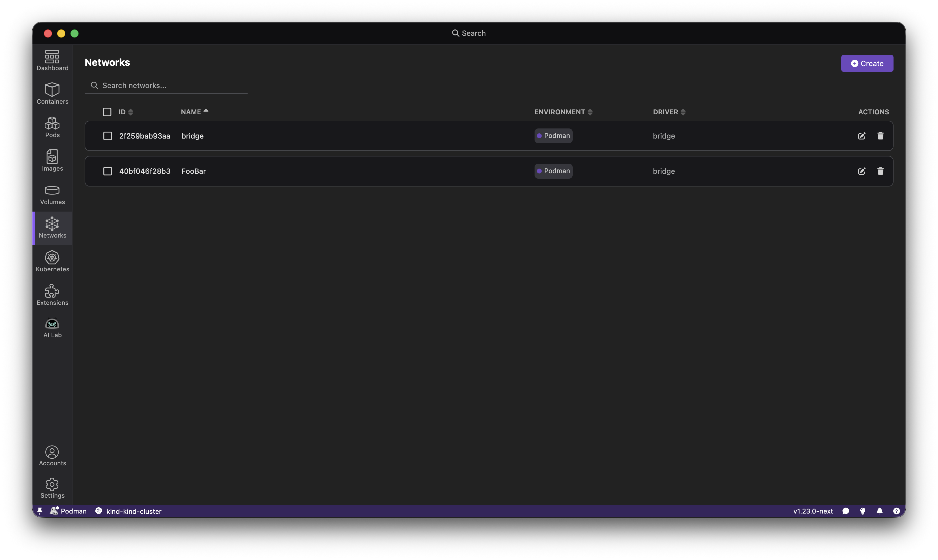
Task: Open the Dashboard tab
Action: 52,60
